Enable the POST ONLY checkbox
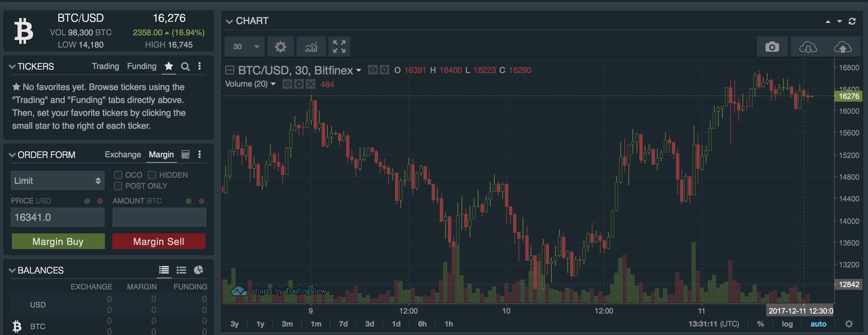The width and height of the screenshot is (868, 335). 118,186
